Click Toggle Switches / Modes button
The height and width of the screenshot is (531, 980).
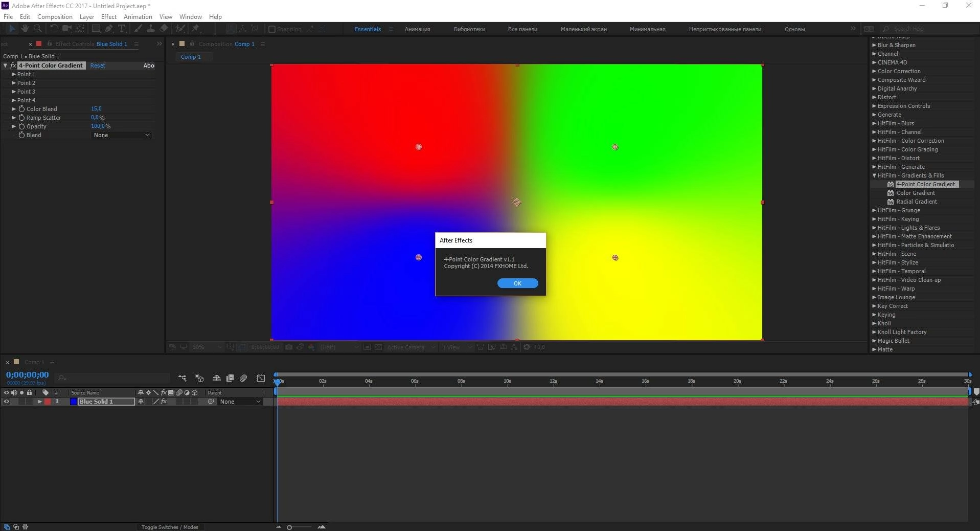[x=170, y=527]
